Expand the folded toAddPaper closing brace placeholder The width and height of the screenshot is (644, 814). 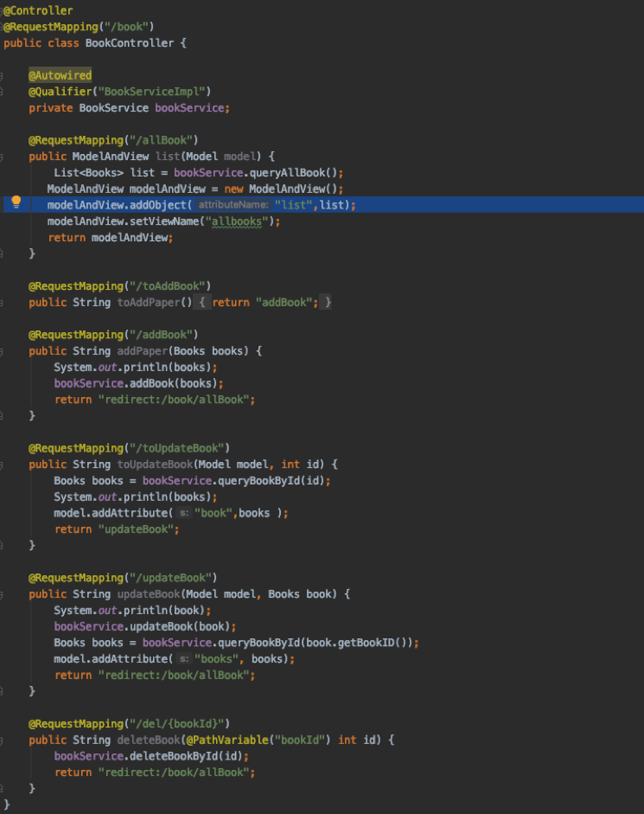coord(327,302)
